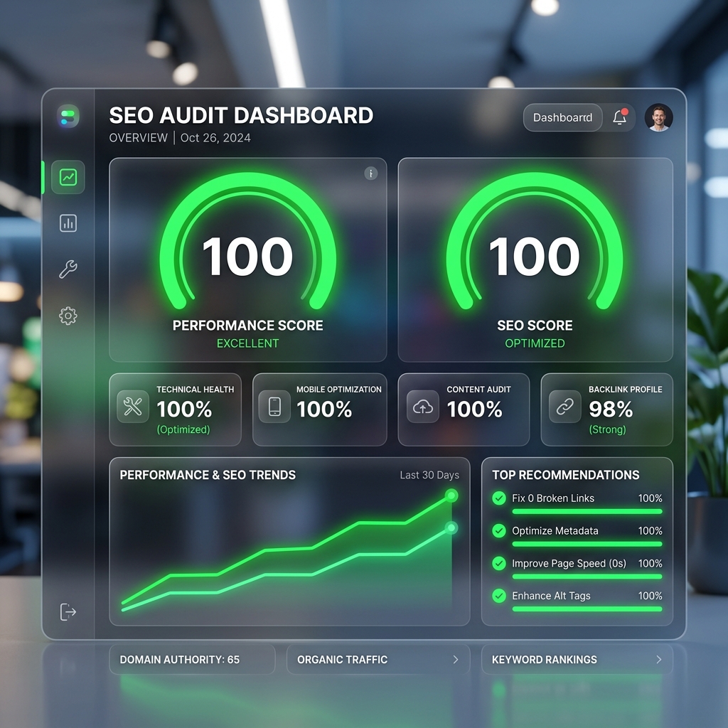728x728 pixels.
Task: Click the Backlink Profile 98% value
Action: coord(611,409)
